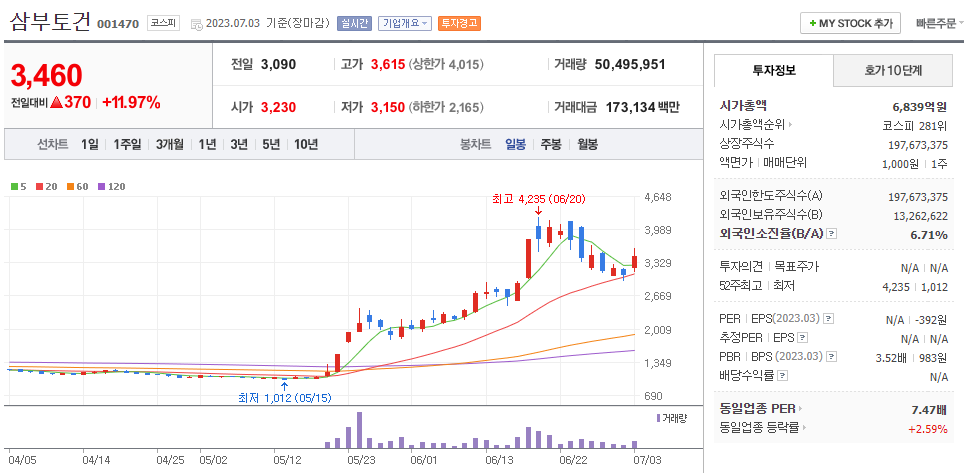Switch to the 호가10단계 tab
Screen dimensions: 971x473
893,71
